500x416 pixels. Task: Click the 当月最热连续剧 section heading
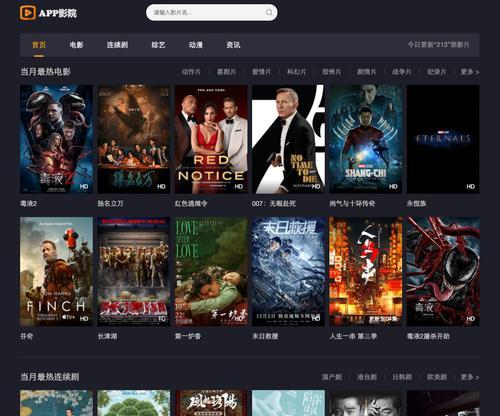click(x=50, y=377)
